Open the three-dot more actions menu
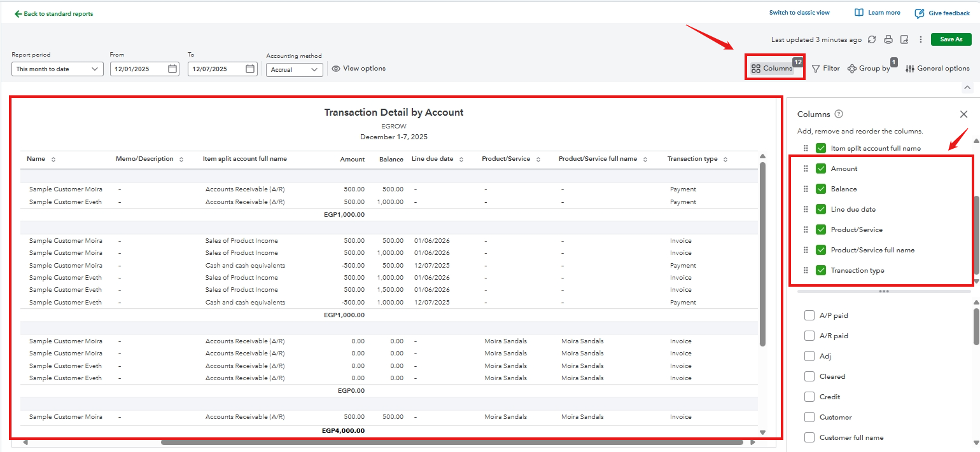980x452 pixels. [x=920, y=39]
